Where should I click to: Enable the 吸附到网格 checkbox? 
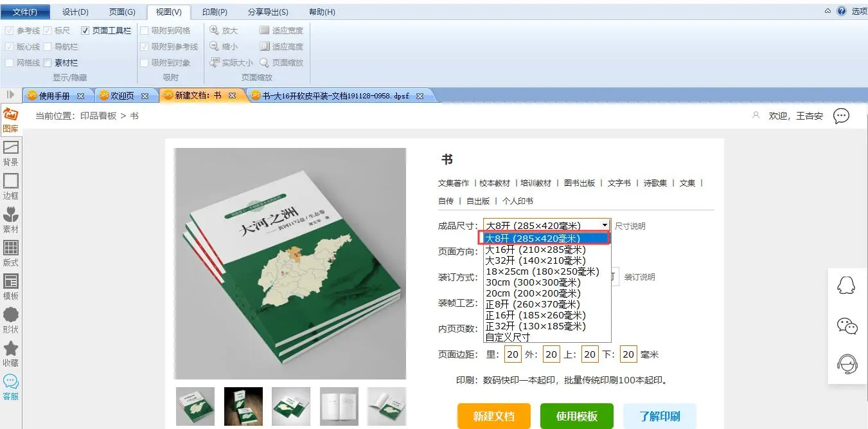click(145, 30)
